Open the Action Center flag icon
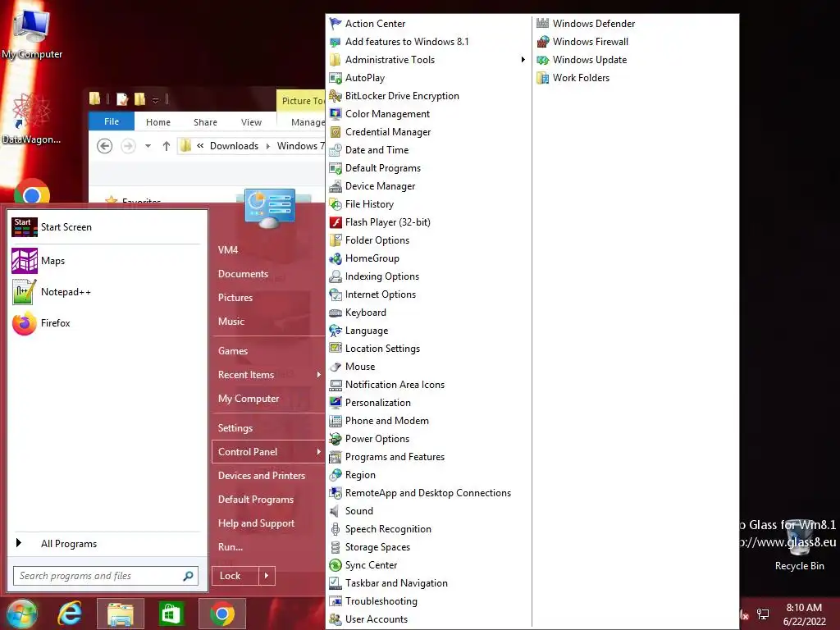Image resolution: width=840 pixels, height=630 pixels. (x=336, y=24)
